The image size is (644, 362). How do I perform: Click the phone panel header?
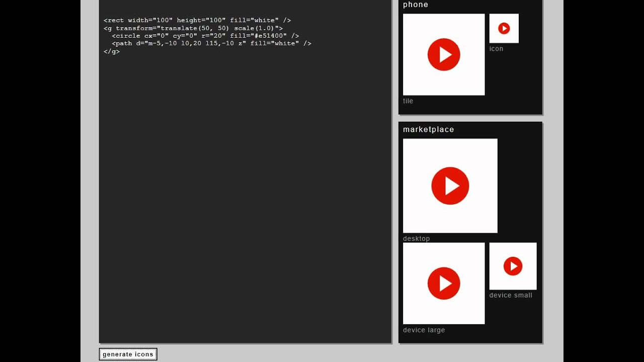(416, 5)
